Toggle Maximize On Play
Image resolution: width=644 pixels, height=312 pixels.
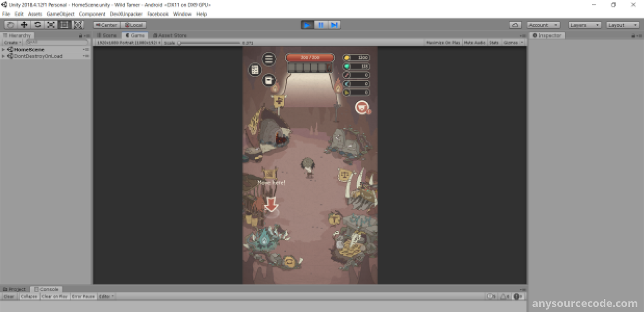coord(443,43)
